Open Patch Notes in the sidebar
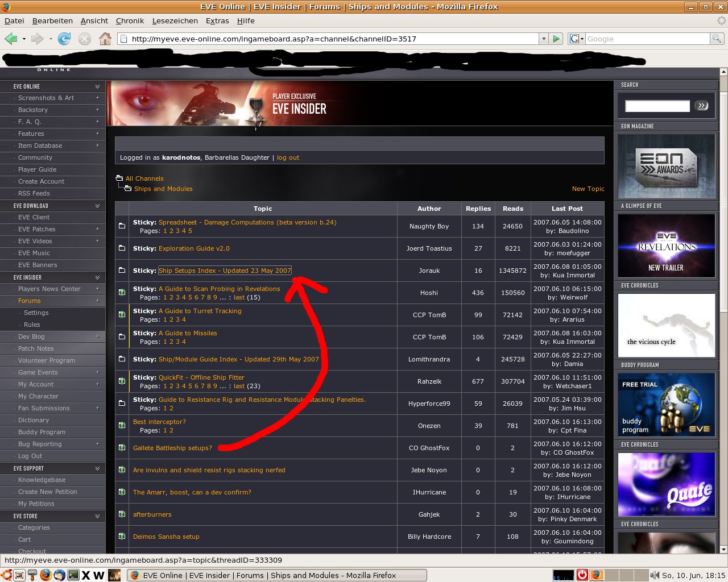 (36, 348)
